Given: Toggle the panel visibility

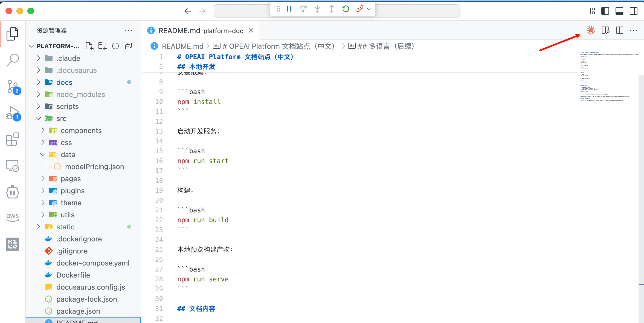Looking at the screenshot, I should click(x=619, y=11).
